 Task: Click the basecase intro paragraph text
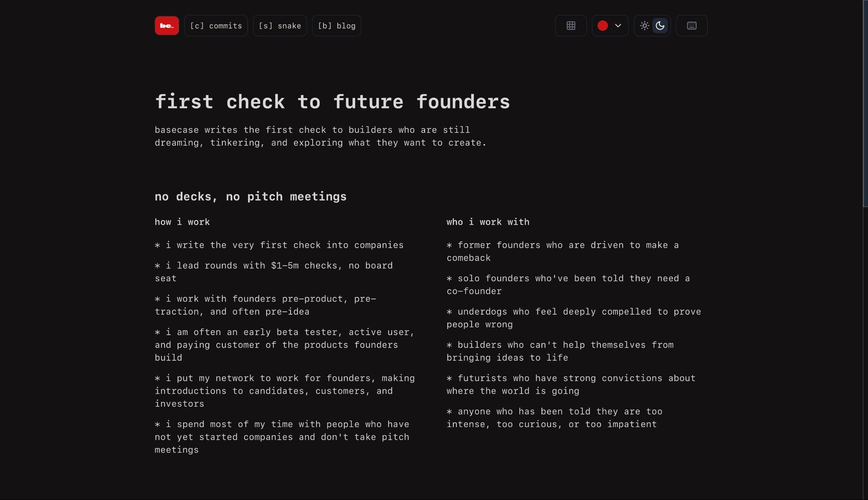pos(320,136)
